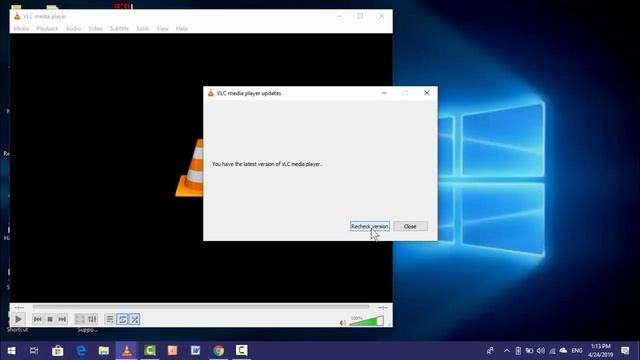Viewport: 640px width, 360px height.
Task: Open Google Chrome from the taskbar
Action: [218, 351]
